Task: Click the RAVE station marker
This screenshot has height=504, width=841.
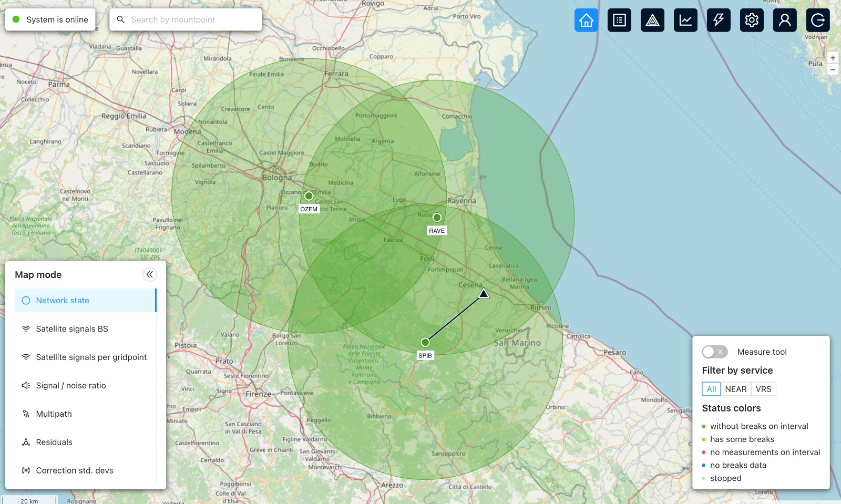Action: [x=437, y=218]
